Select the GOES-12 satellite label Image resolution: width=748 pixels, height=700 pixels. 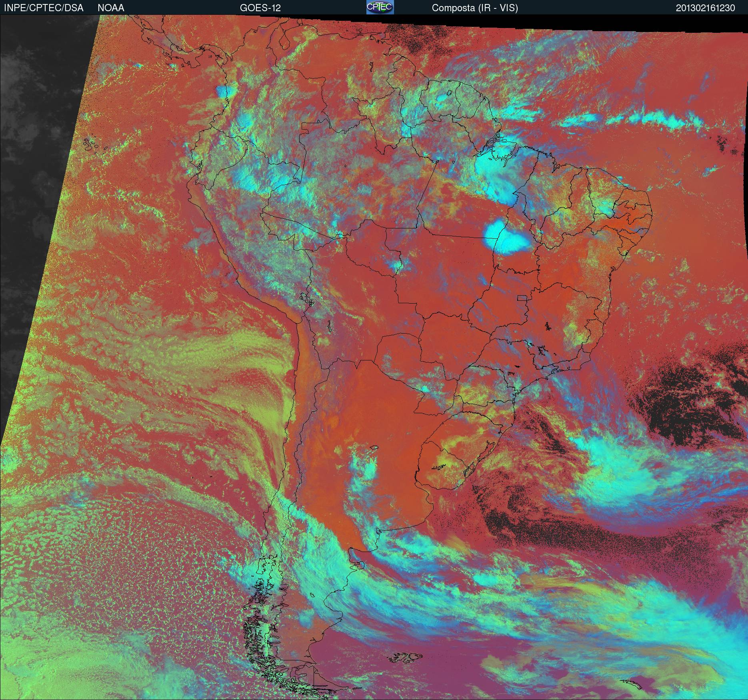click(x=260, y=8)
